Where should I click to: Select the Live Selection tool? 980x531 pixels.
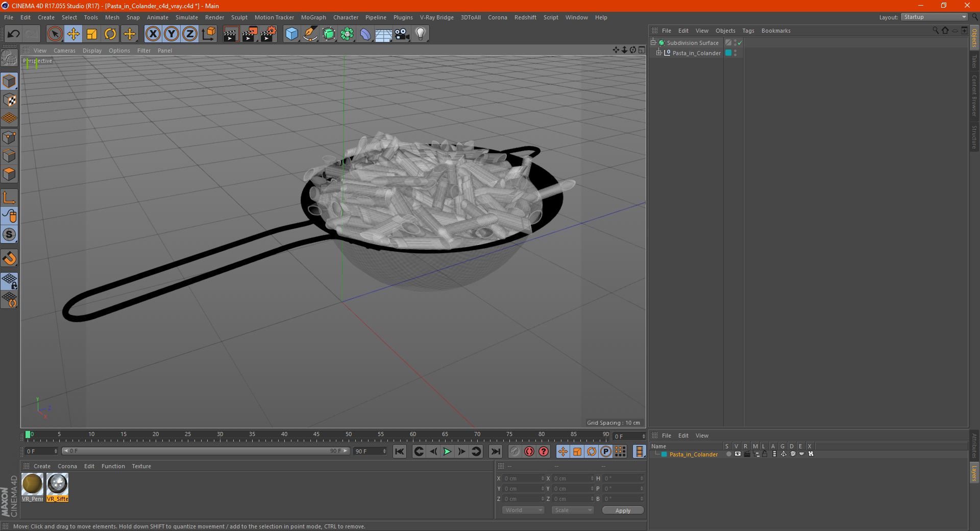coord(55,34)
